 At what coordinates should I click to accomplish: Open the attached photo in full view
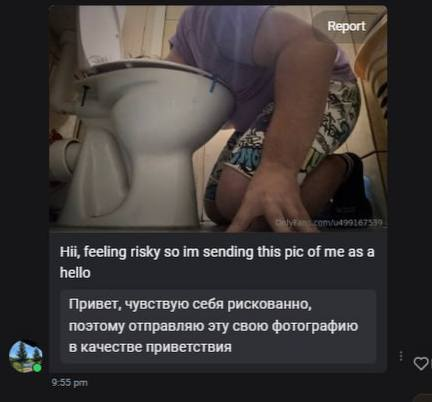coord(218,119)
